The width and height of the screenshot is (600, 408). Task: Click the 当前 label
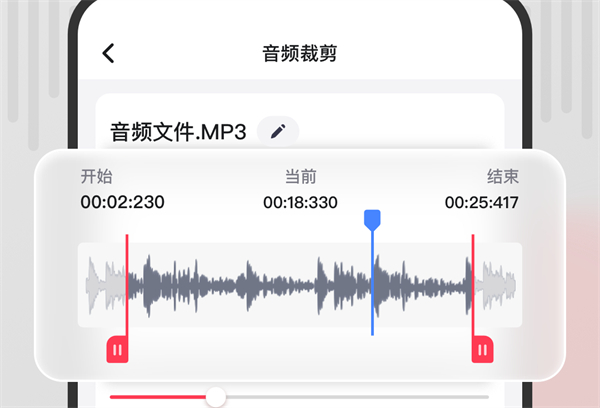pos(301,176)
